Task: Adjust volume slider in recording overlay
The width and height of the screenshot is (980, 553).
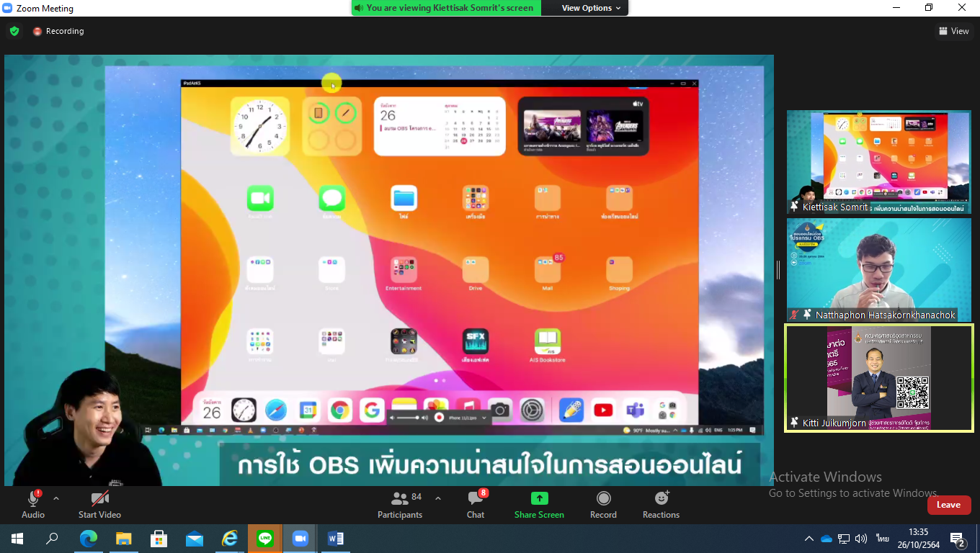Action: point(408,418)
